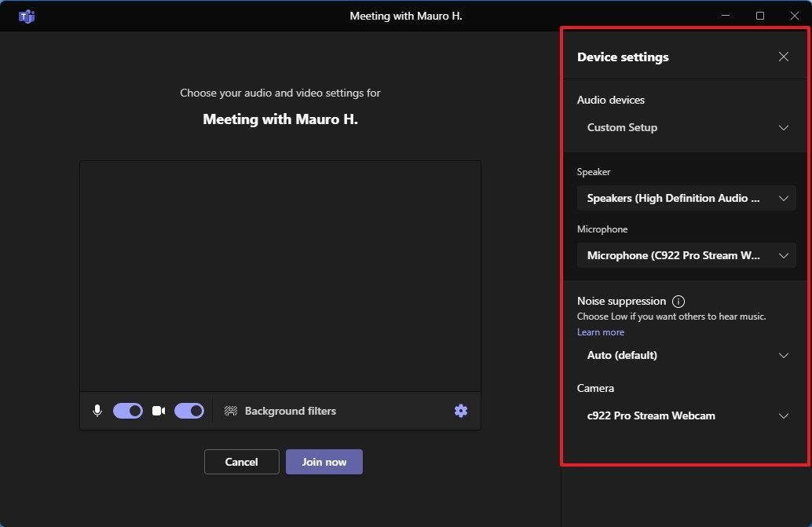Screen dimensions: 812x527
Task: Open the Audio devices dropdown showing Custom Setup
Action: point(686,127)
